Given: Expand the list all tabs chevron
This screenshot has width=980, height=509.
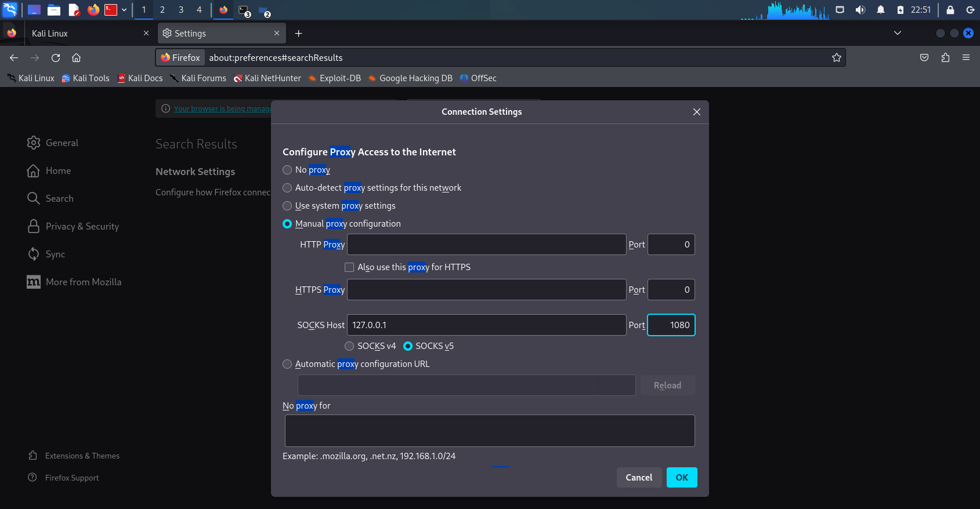Looking at the screenshot, I should click(x=897, y=33).
